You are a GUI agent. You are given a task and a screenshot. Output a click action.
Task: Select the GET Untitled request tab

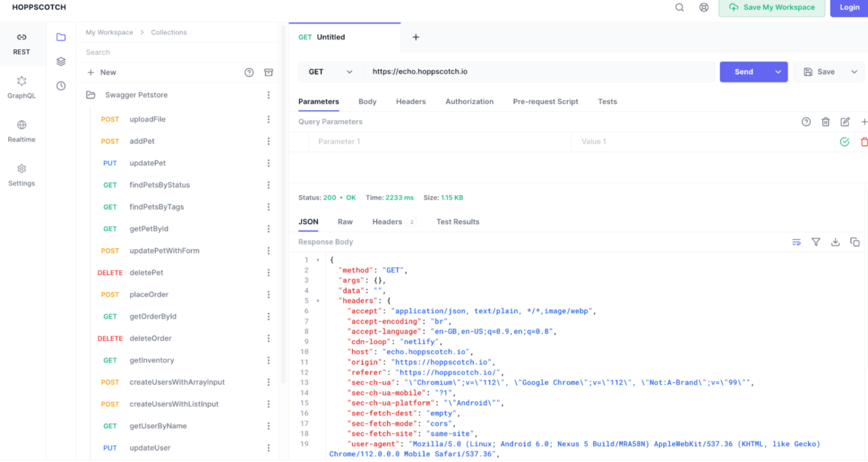[345, 37]
